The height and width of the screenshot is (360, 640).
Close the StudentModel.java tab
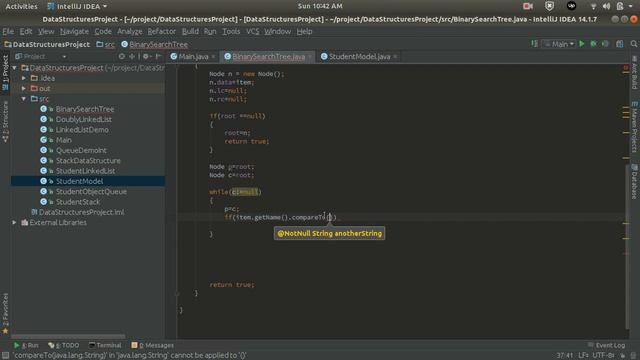coord(395,57)
